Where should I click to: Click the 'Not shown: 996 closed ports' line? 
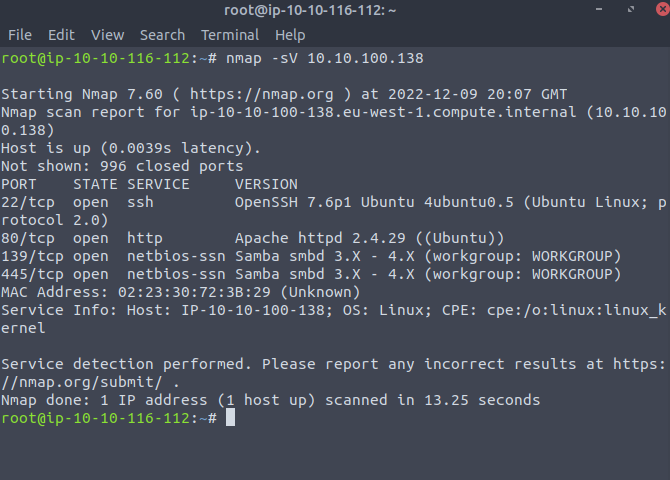point(122,166)
